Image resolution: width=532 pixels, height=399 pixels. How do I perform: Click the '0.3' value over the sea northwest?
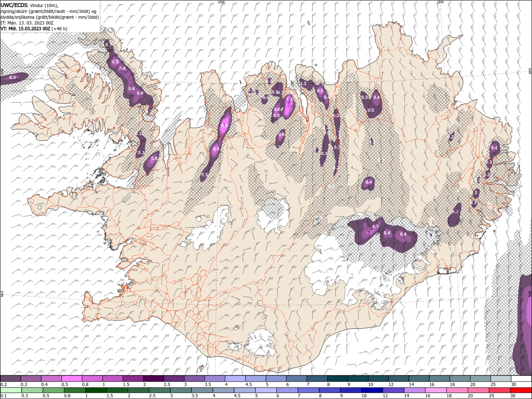coord(12,77)
